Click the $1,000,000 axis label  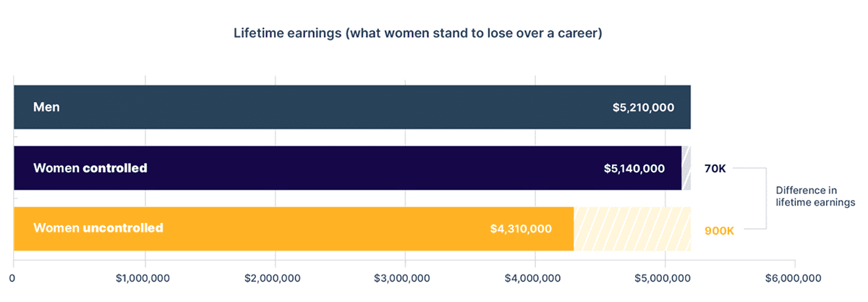click(x=145, y=278)
